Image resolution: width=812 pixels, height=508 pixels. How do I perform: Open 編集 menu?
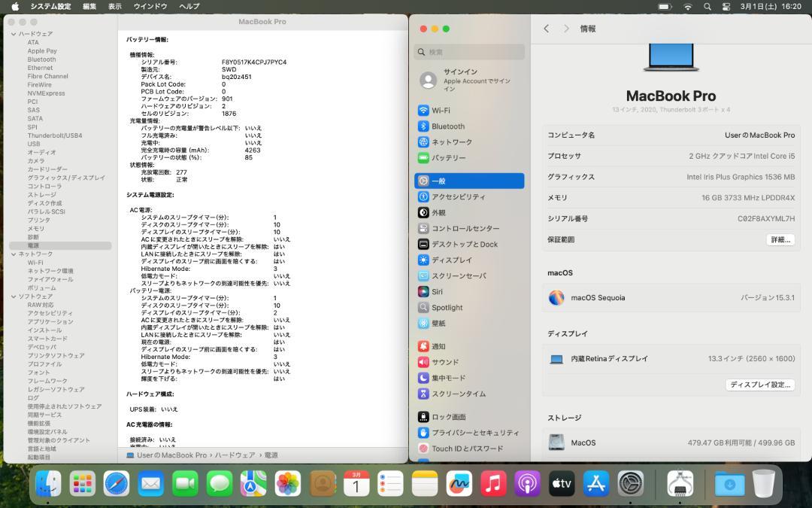click(89, 6)
